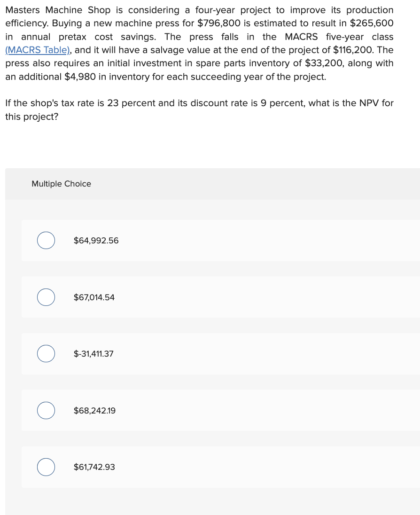420x515 pixels.
Task: Click the words Masters Machine Shop
Action: click(x=57, y=10)
